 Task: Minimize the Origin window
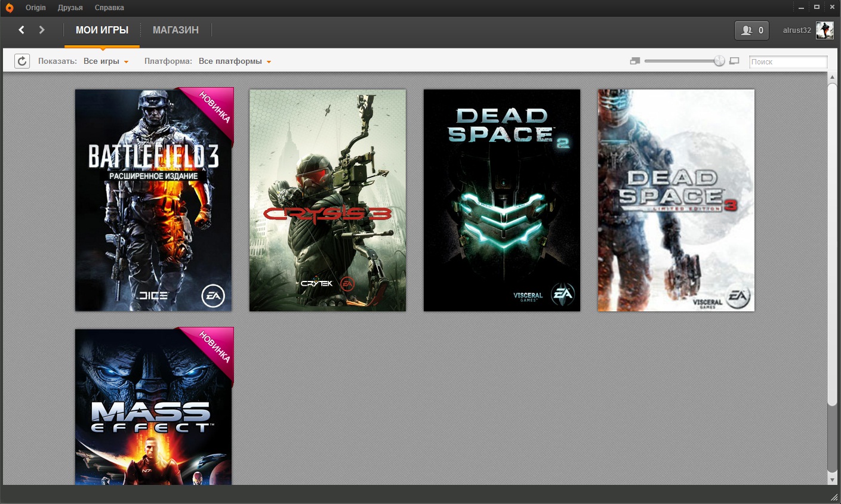pyautogui.click(x=802, y=7)
